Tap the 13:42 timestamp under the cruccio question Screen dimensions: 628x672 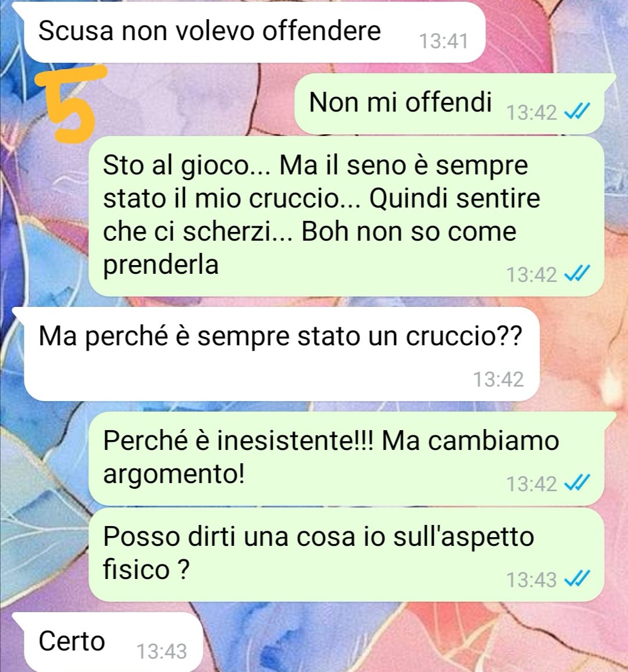pos(498,379)
